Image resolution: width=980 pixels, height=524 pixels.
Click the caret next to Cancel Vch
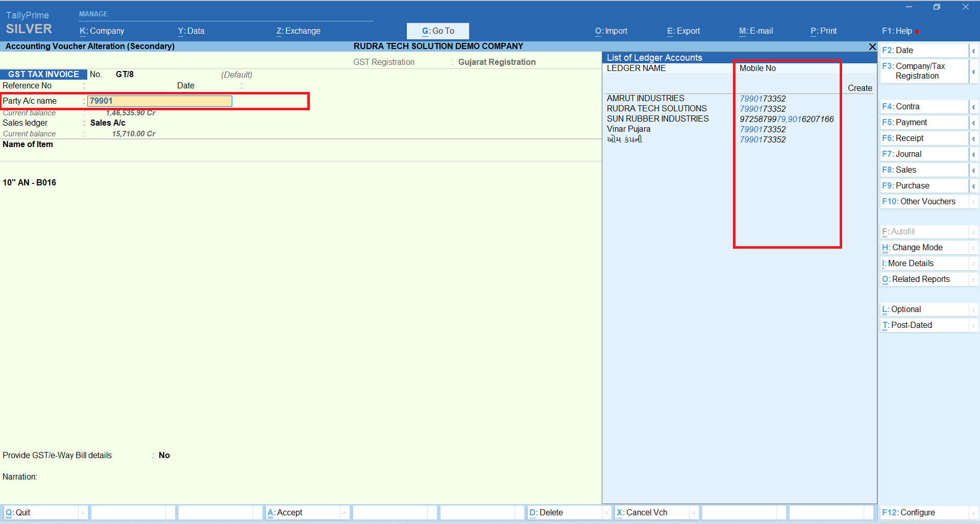click(694, 513)
